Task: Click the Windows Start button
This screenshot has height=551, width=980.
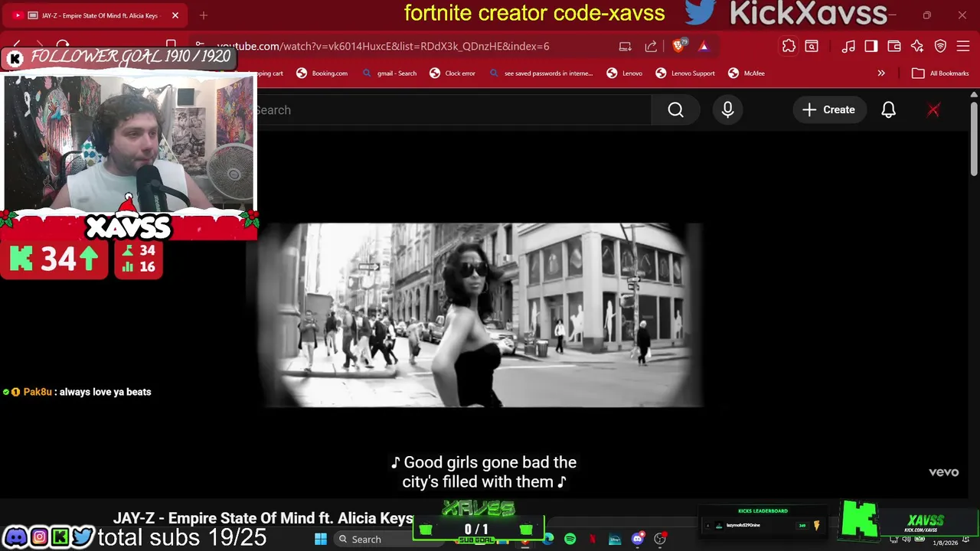Action: 321,539
